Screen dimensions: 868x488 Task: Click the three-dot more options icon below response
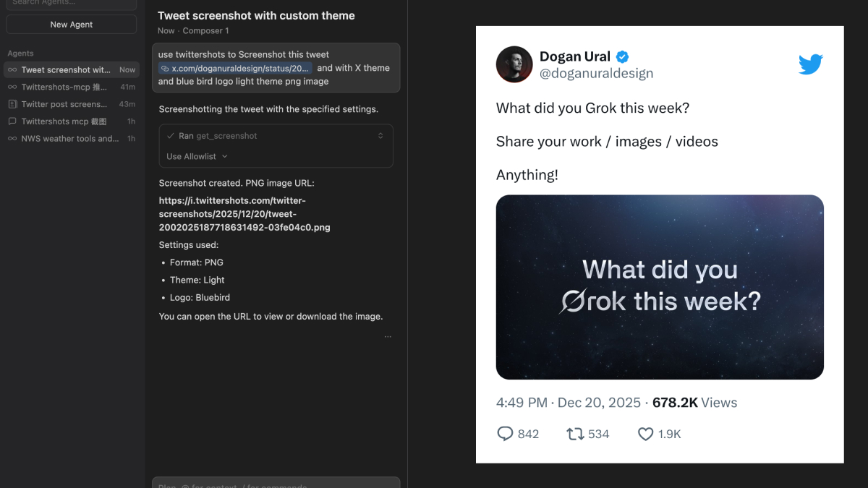point(388,336)
